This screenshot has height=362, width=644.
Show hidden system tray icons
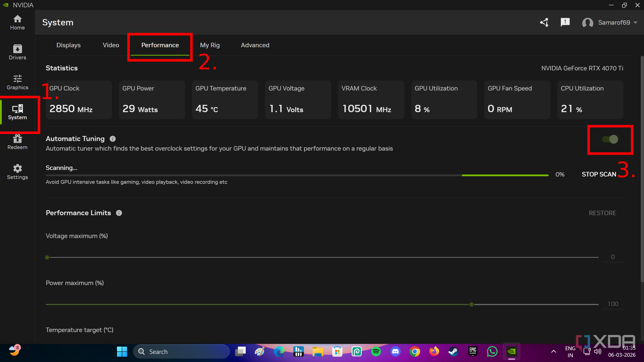pyautogui.click(x=553, y=351)
